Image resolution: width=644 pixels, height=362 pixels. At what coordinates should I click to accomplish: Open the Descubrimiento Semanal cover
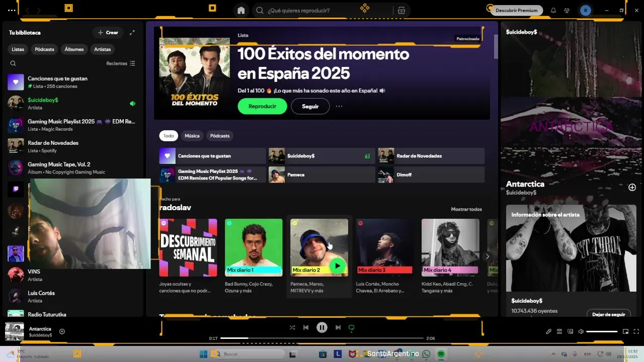tap(188, 247)
